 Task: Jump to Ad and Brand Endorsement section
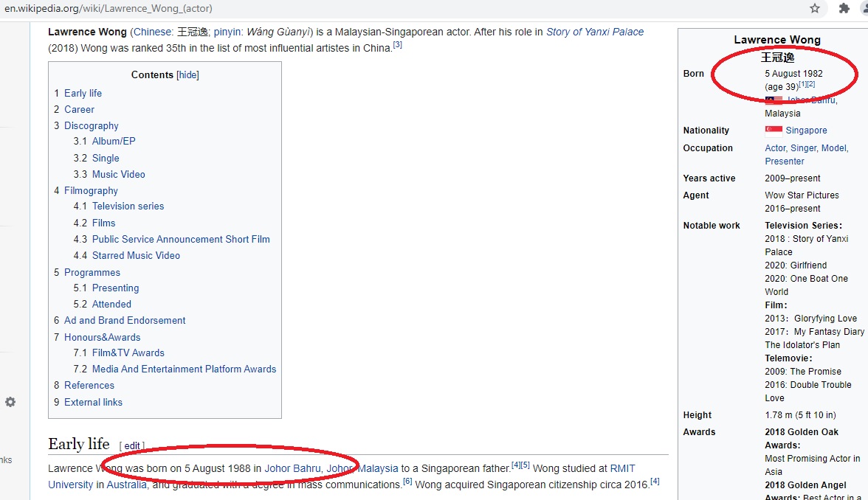[x=125, y=320]
